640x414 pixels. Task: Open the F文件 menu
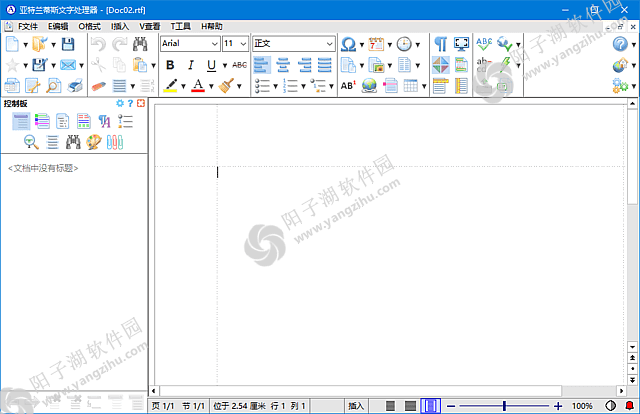click(28, 27)
